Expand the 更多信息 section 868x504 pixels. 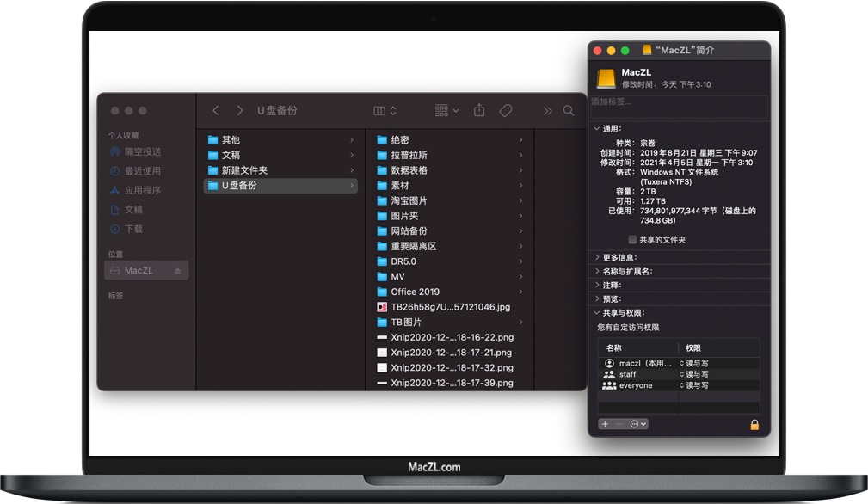click(597, 257)
